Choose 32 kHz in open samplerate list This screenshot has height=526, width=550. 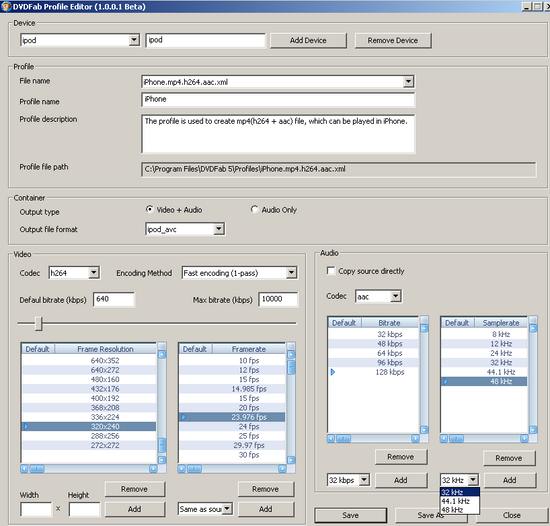pos(460,492)
